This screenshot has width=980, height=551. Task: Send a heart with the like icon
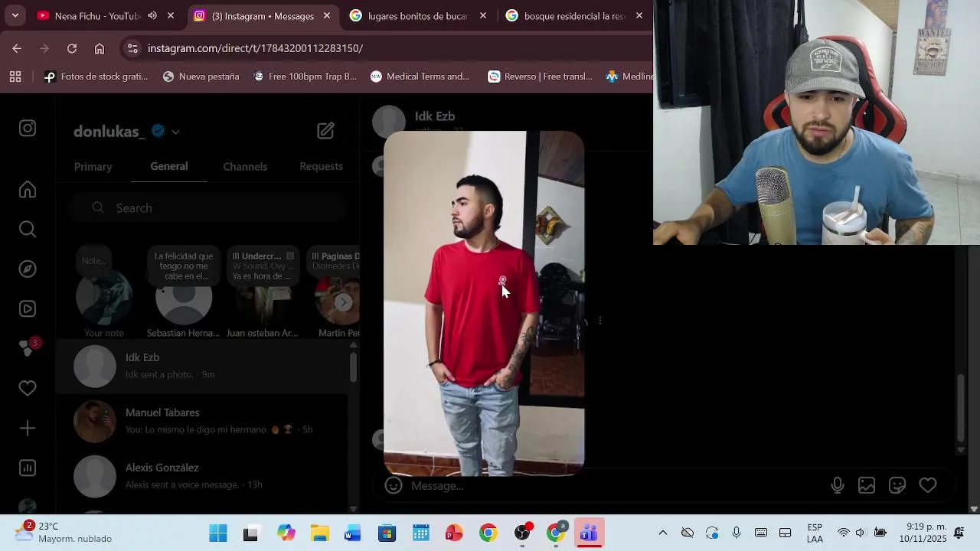tap(928, 485)
